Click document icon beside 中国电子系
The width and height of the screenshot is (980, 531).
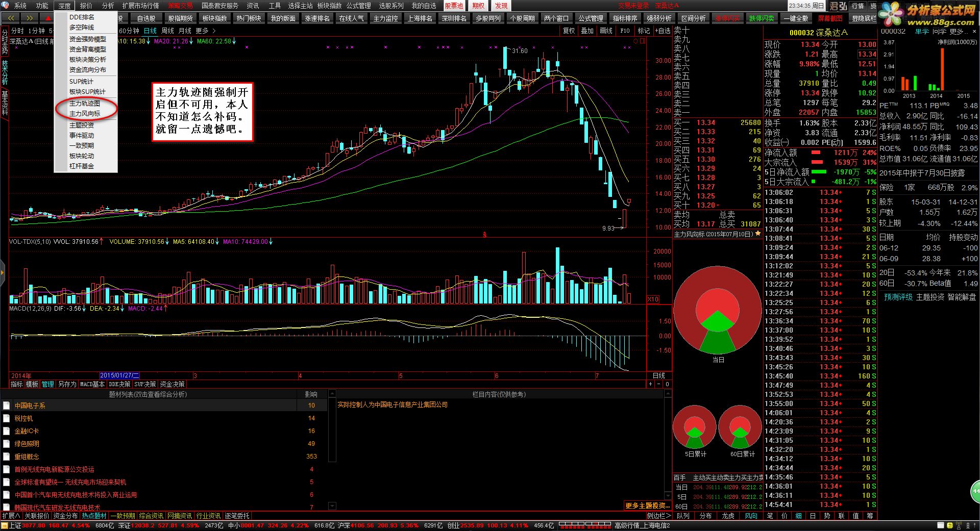coord(7,406)
